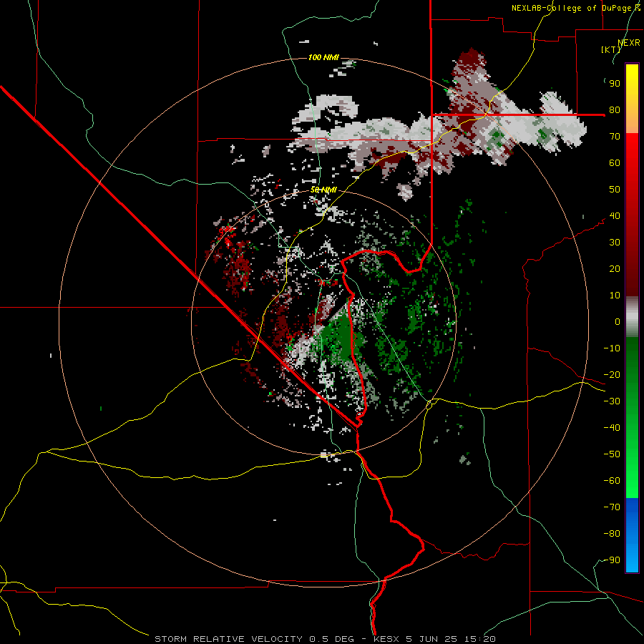644x644 pixels.
Task: Click the 30 value on velocity scale
Action: (x=615, y=243)
